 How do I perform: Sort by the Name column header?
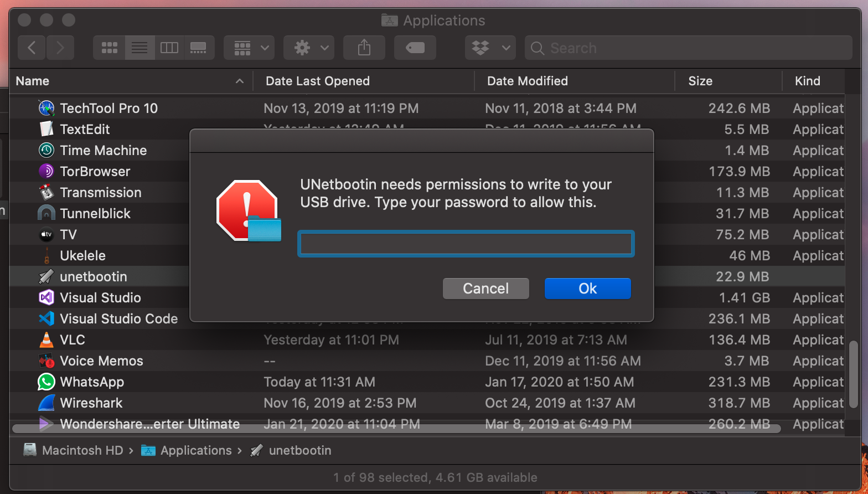[33, 81]
